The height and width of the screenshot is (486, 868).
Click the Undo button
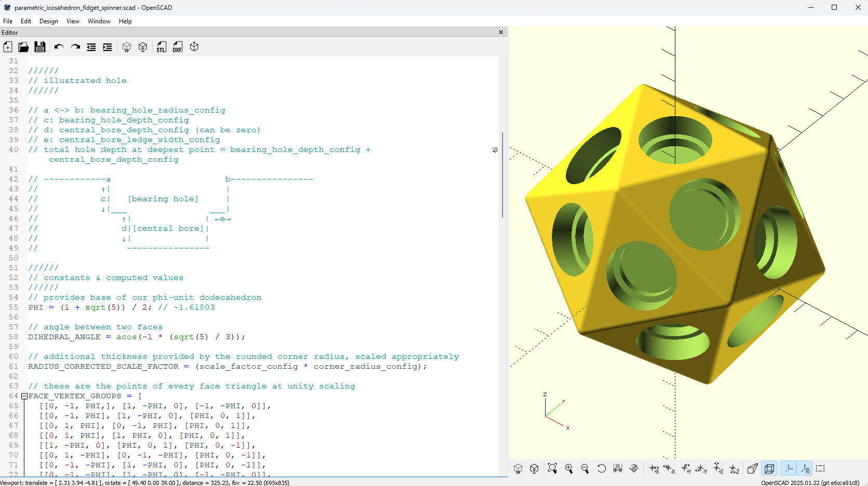[59, 47]
